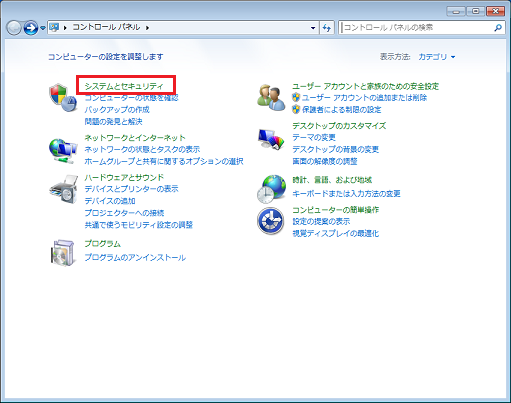Image resolution: width=511 pixels, height=403 pixels.
Task: Open recent pages dropdown next to forward button
Action: 43,28
